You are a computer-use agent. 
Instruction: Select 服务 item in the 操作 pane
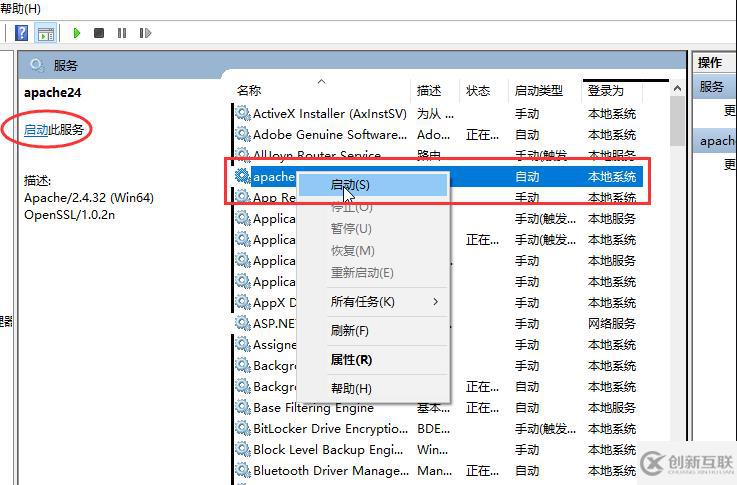pos(712,87)
